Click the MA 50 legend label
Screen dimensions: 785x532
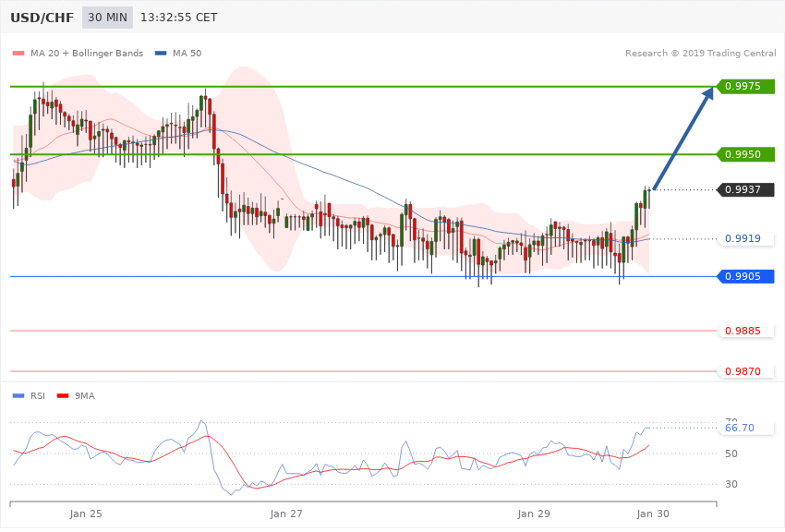[x=187, y=53]
